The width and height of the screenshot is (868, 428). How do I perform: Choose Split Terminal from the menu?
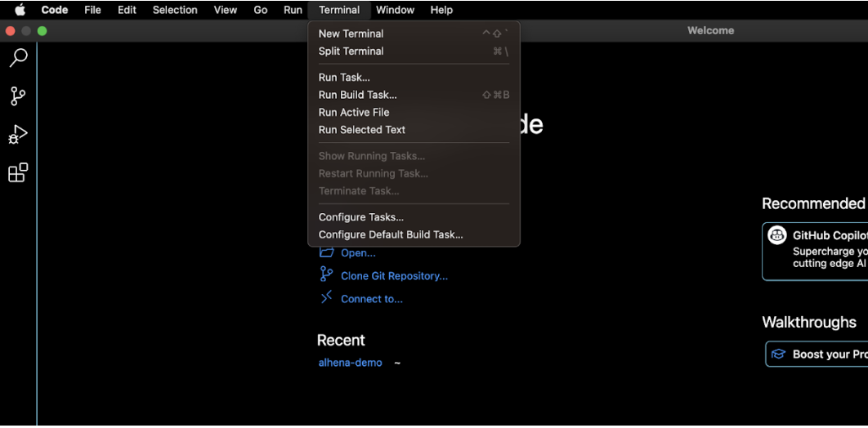point(414,51)
